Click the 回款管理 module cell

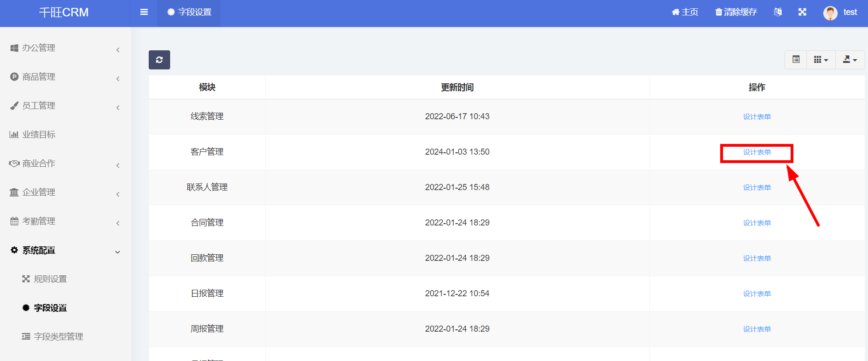(x=207, y=258)
